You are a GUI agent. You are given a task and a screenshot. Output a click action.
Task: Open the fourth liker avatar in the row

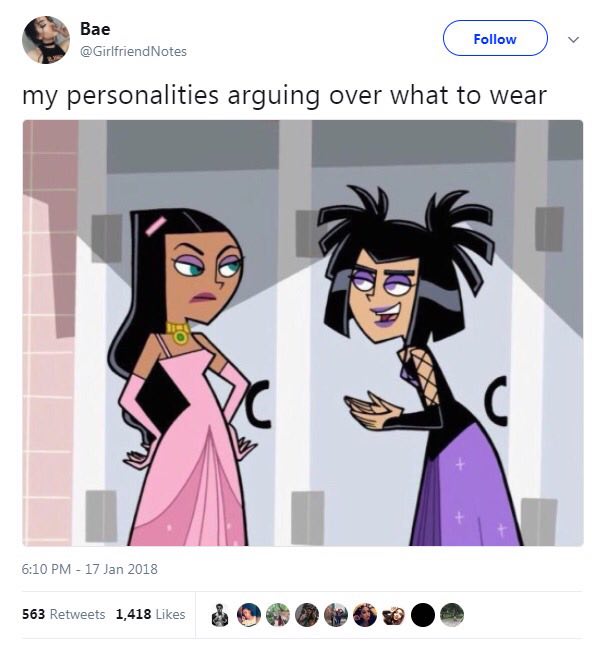point(307,615)
